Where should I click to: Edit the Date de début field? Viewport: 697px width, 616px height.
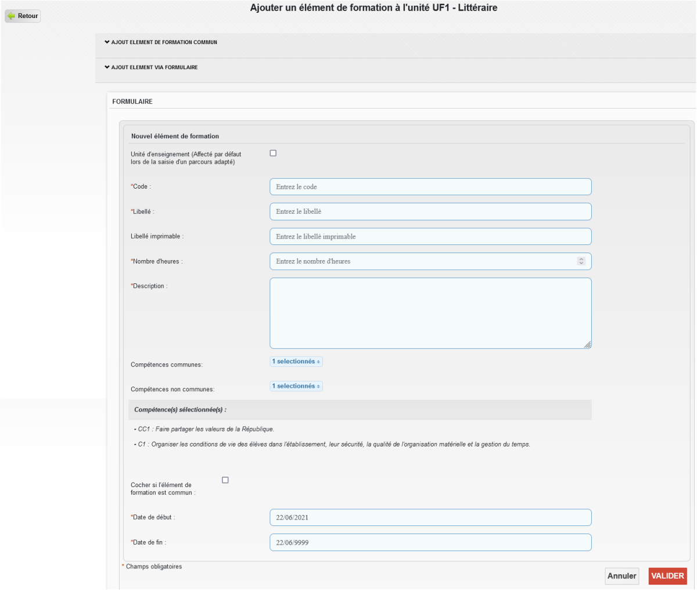coord(430,518)
